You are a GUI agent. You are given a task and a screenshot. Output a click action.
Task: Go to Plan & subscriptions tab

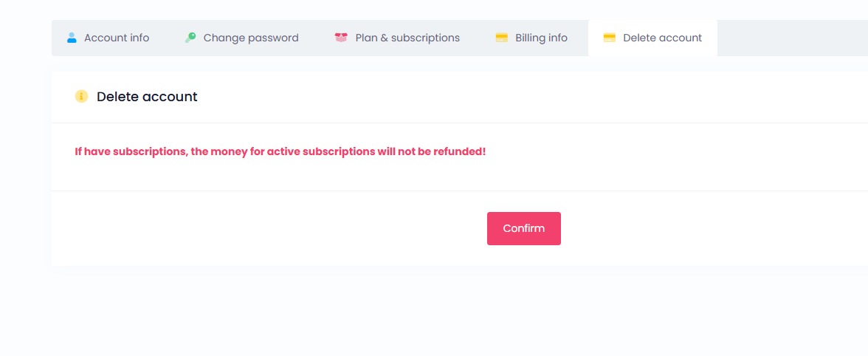[x=397, y=38]
